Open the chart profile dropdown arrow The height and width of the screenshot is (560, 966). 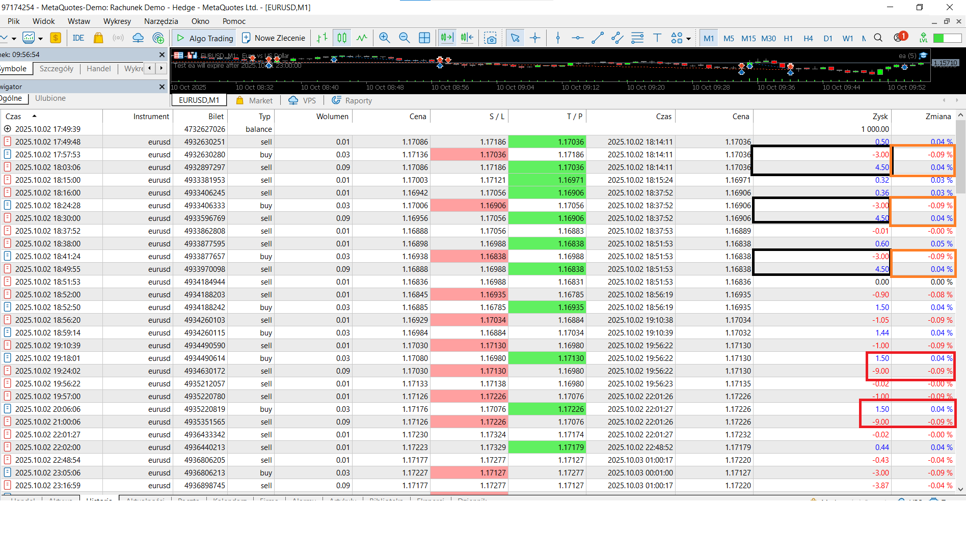coord(40,39)
